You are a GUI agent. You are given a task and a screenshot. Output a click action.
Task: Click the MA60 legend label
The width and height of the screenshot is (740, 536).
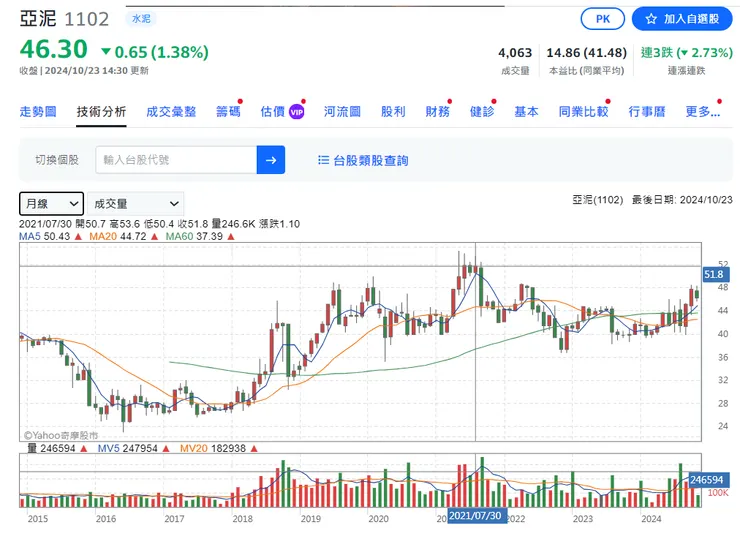point(179,236)
